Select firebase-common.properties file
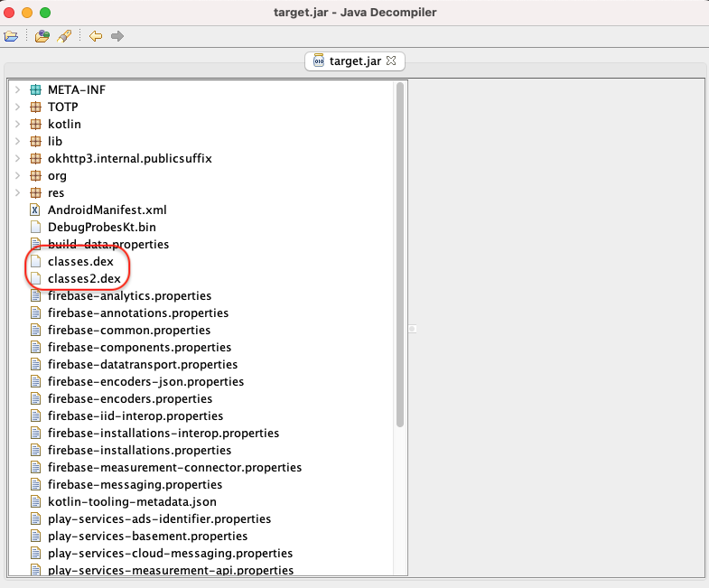 pyautogui.click(x=129, y=331)
